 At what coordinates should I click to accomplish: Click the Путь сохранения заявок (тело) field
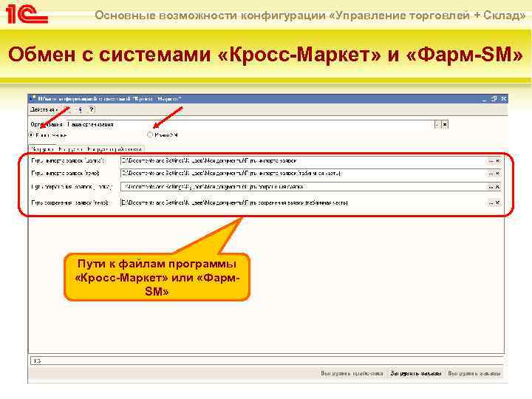(304, 202)
